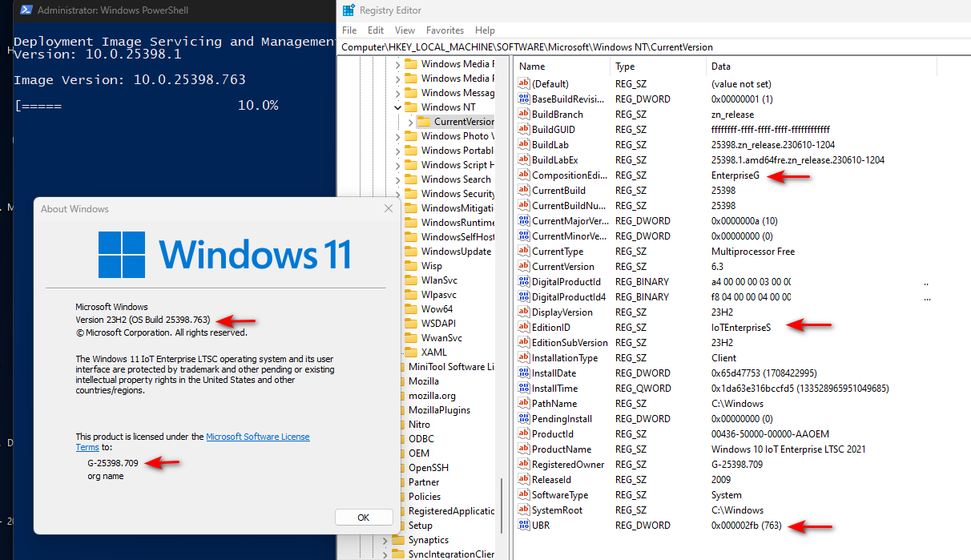Viewport: 971px width, 560px height.
Task: Select the PendingInstall DWORD value icon
Action: pos(524,419)
